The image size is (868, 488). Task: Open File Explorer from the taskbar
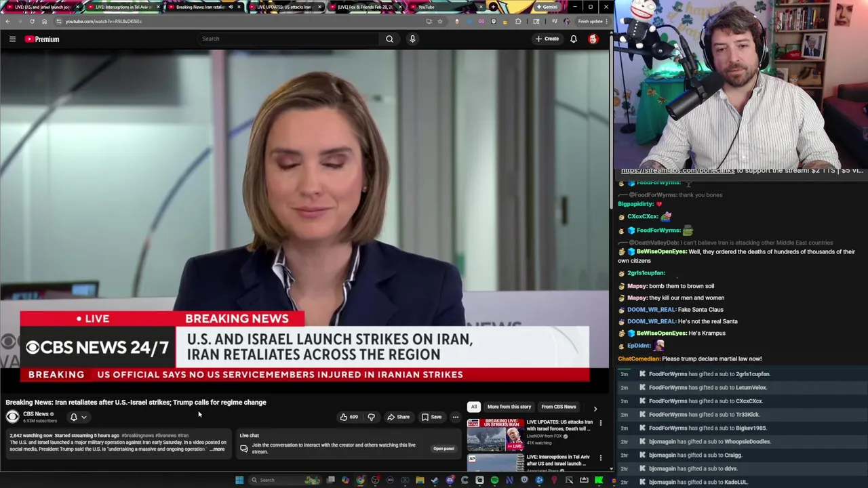[x=420, y=480]
